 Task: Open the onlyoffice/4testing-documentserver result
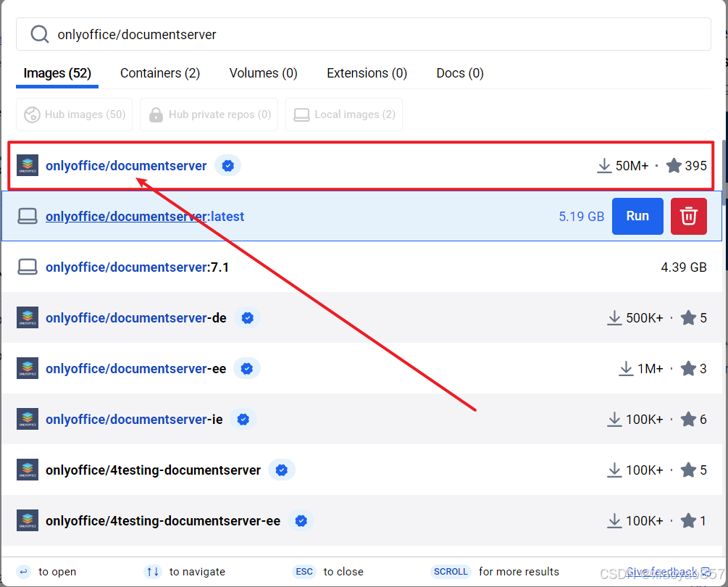click(154, 470)
